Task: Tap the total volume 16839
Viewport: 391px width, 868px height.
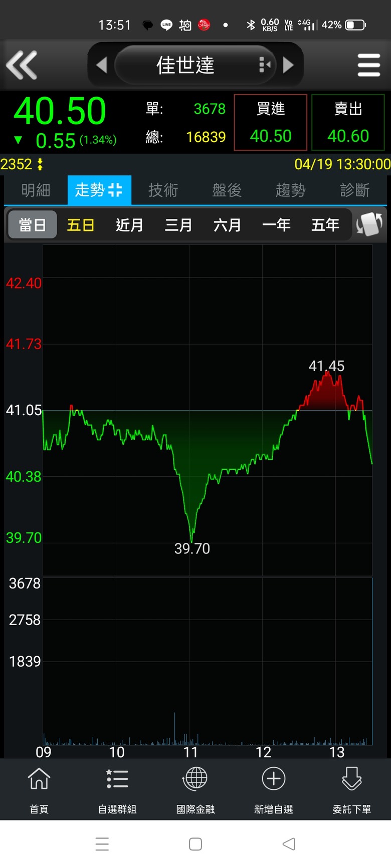Action: pos(206,137)
